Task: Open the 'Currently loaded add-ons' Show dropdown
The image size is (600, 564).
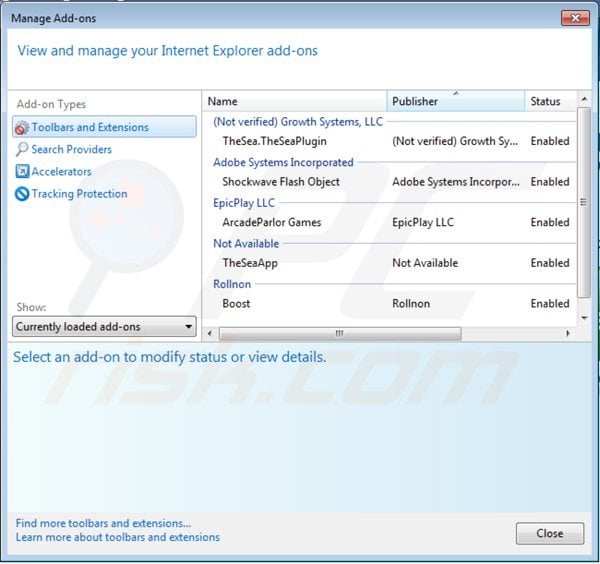Action: point(104,326)
